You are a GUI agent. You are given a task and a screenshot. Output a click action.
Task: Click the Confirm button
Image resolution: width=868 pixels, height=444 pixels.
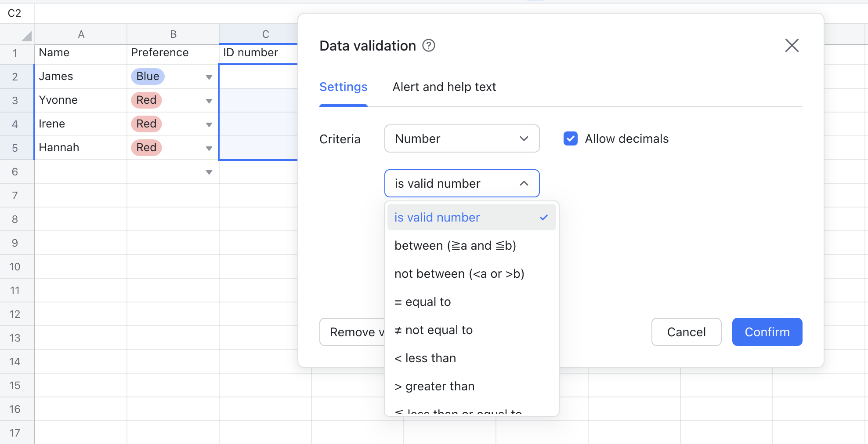[767, 332]
